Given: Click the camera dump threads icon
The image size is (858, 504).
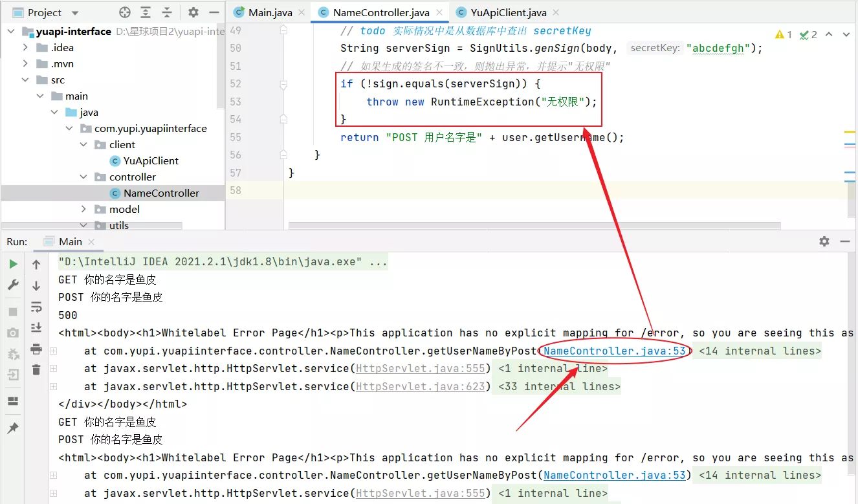Looking at the screenshot, I should (13, 333).
